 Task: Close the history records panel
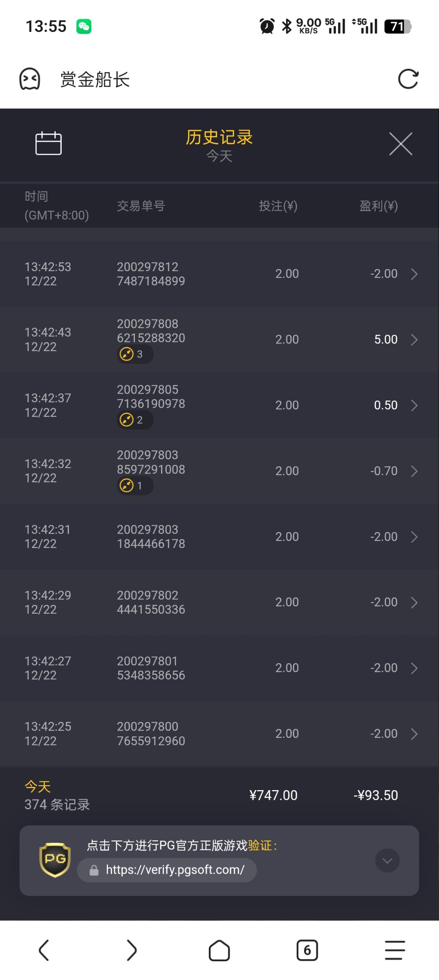[401, 144]
